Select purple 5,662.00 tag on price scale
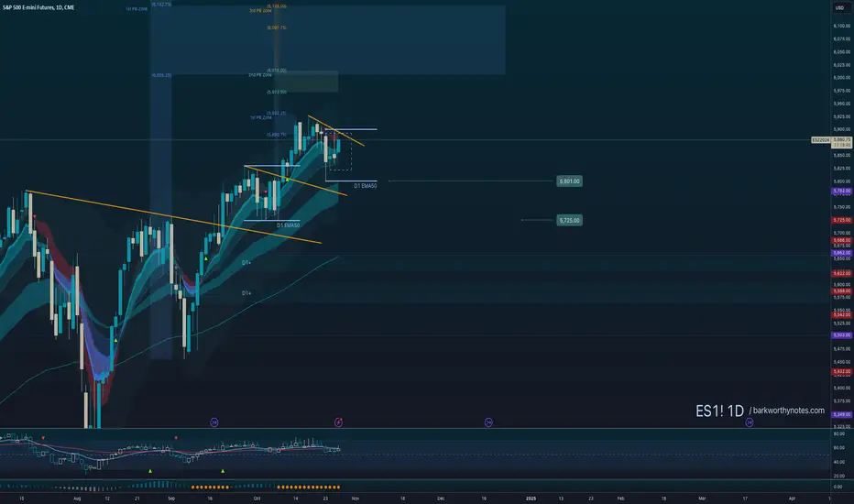 click(842, 253)
